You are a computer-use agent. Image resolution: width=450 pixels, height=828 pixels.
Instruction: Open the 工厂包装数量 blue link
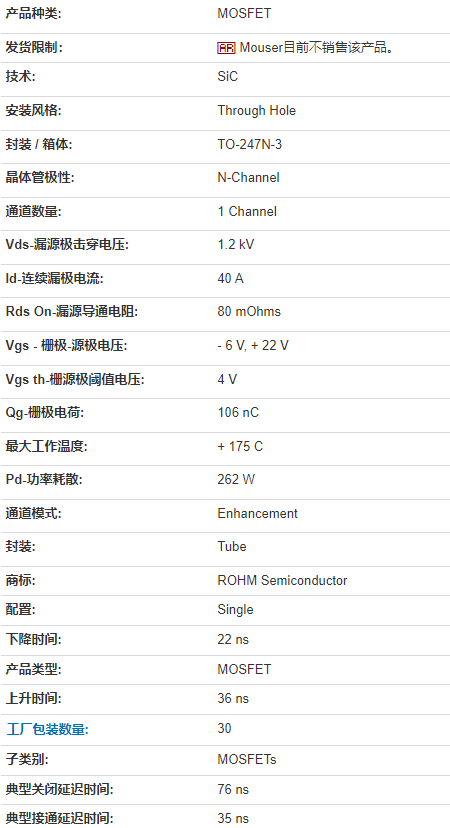coord(47,729)
